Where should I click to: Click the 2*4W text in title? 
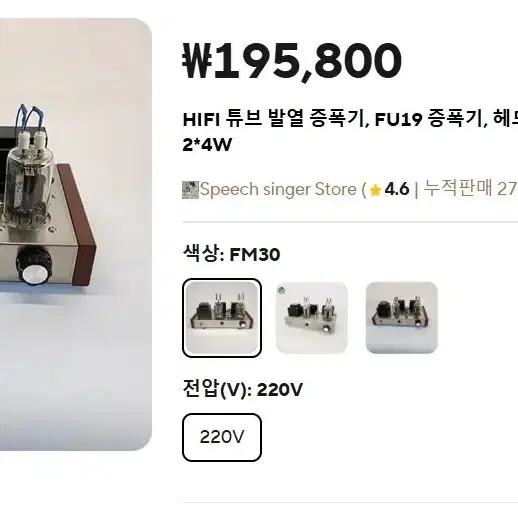207,145
